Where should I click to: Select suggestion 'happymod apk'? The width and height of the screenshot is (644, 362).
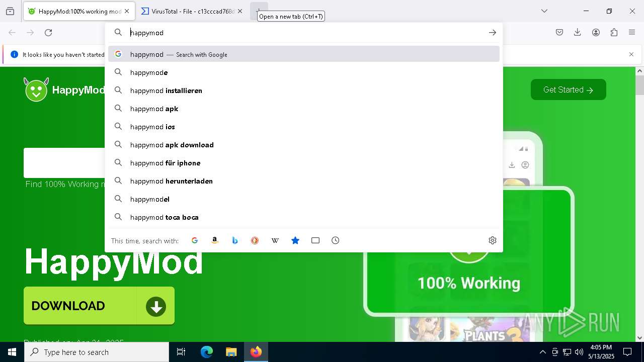coord(304,109)
